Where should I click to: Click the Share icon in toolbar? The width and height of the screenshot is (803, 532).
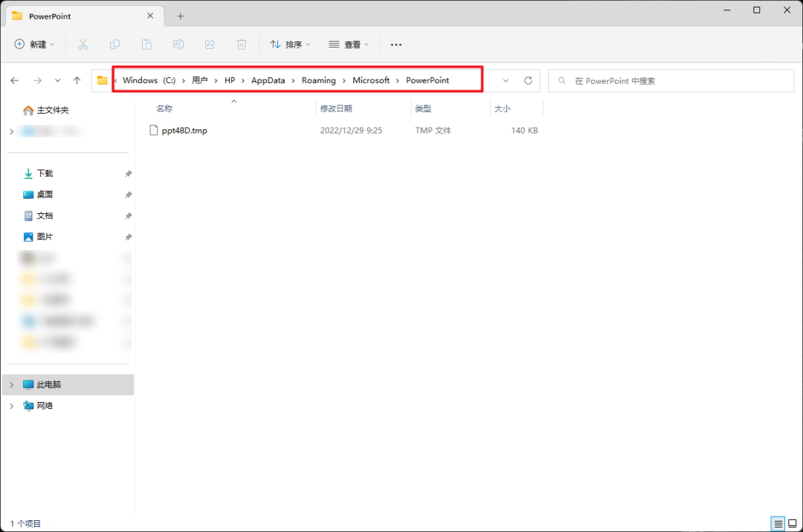(x=210, y=45)
